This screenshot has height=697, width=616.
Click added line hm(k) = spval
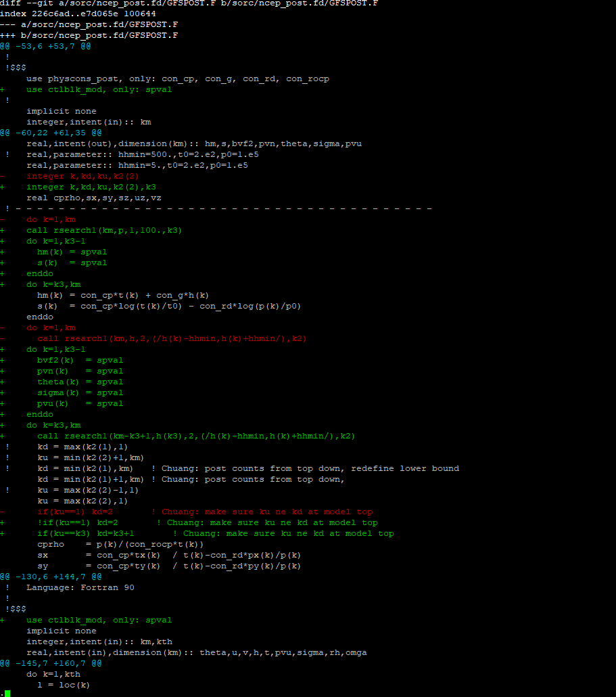(71, 251)
